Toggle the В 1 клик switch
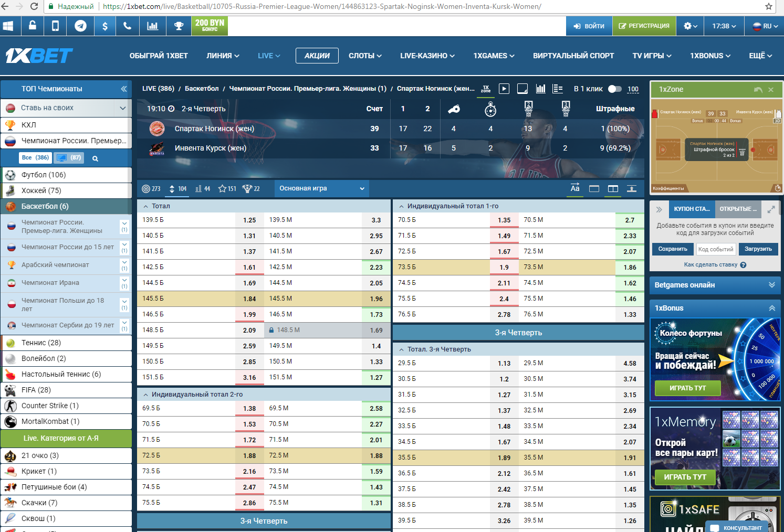 (x=615, y=89)
